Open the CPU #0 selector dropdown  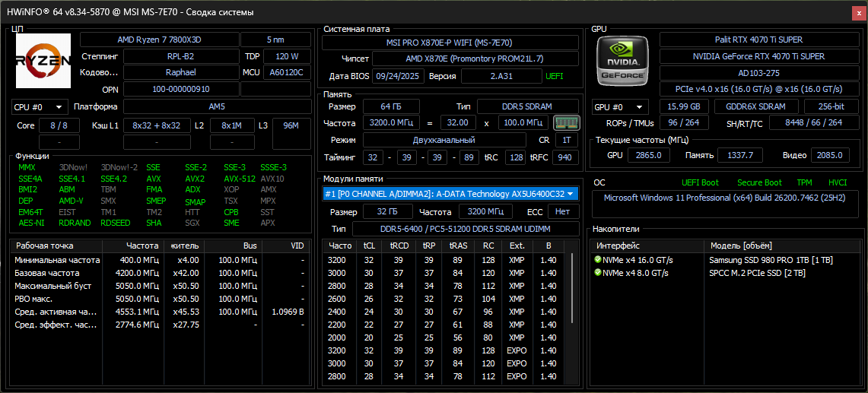pyautogui.click(x=40, y=107)
